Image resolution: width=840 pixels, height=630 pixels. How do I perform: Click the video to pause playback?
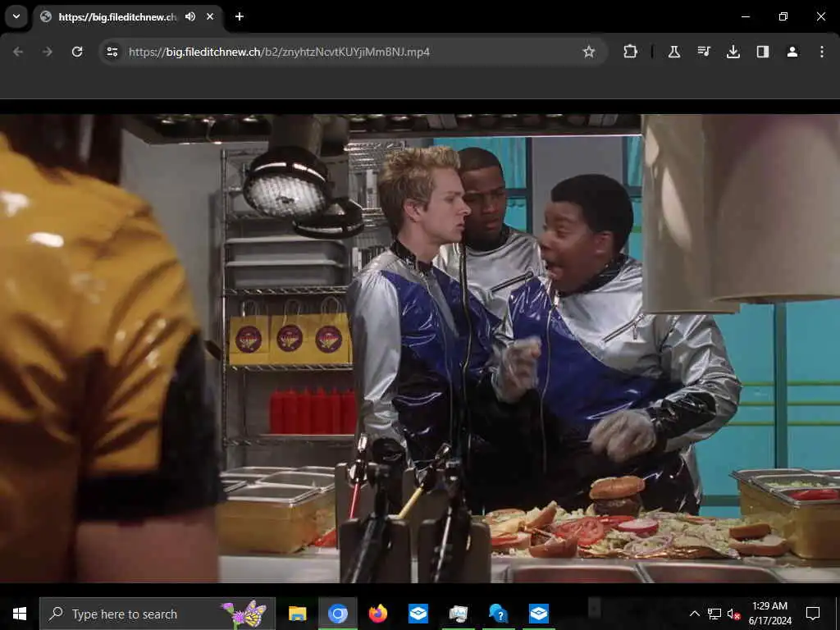[420, 348]
